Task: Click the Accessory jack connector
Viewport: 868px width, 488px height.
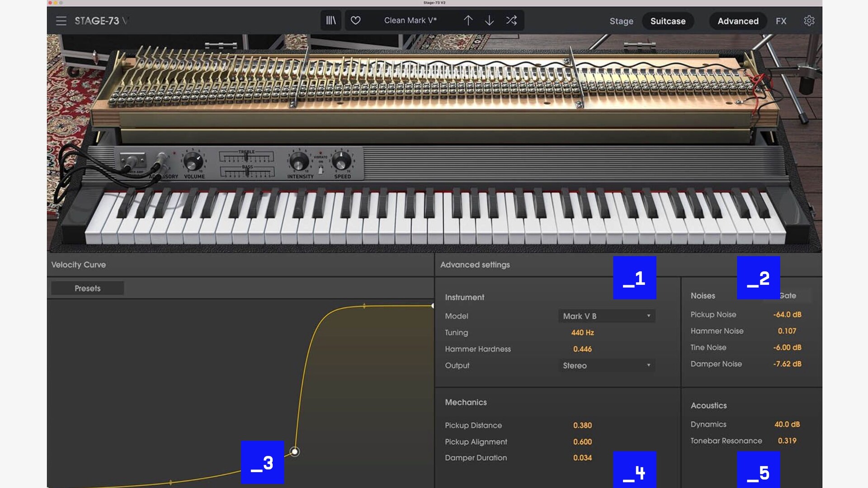Action: tap(160, 161)
